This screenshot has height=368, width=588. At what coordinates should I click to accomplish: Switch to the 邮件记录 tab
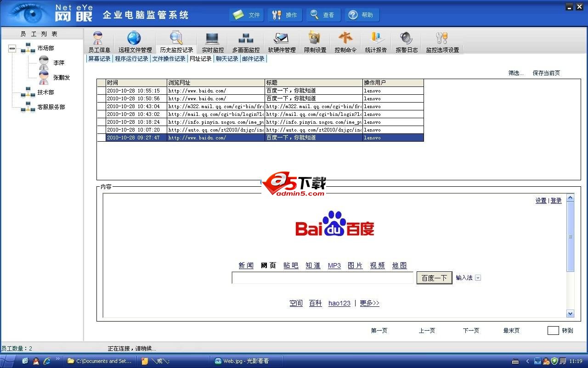pyautogui.click(x=253, y=59)
